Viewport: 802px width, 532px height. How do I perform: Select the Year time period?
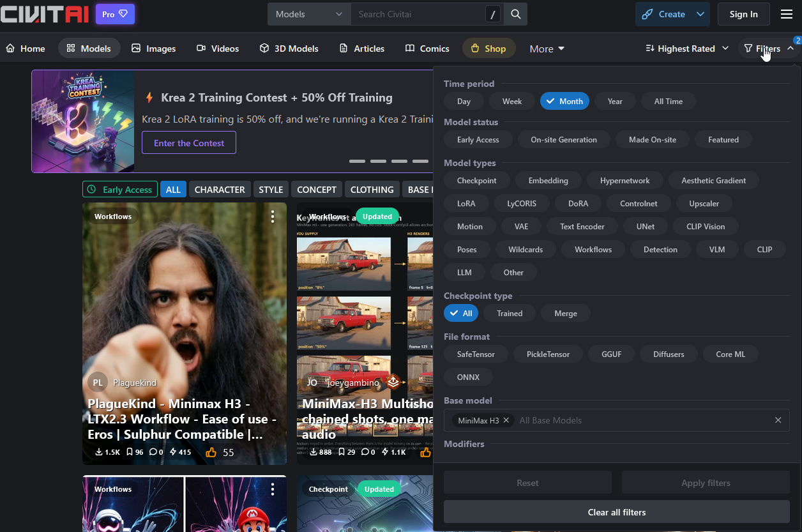click(x=615, y=101)
